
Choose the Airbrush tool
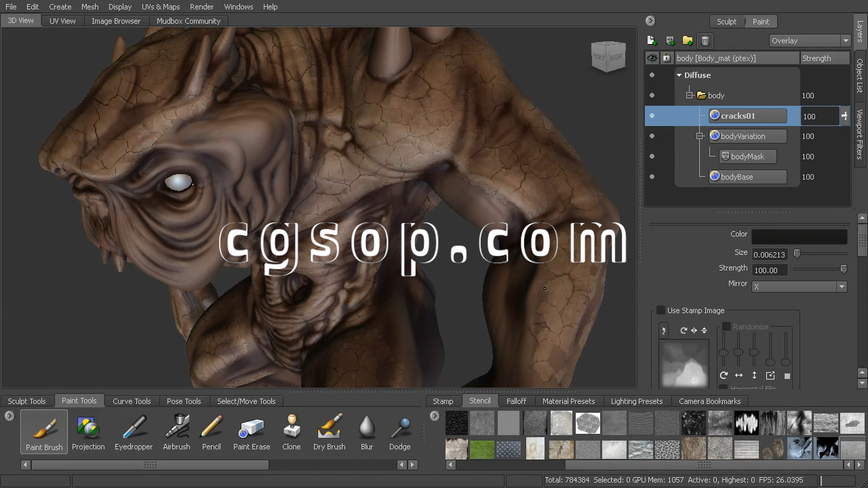pyautogui.click(x=176, y=432)
